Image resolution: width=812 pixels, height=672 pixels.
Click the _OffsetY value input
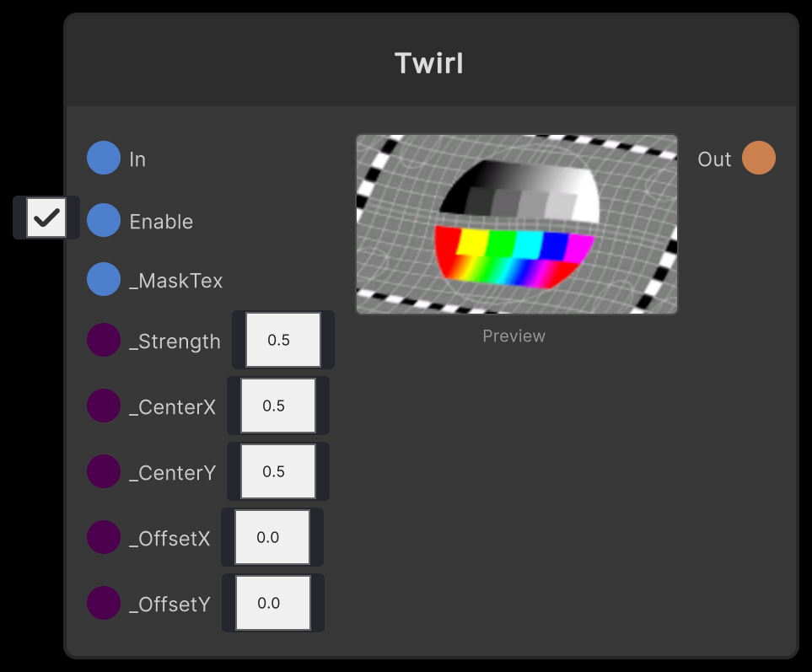click(x=272, y=603)
